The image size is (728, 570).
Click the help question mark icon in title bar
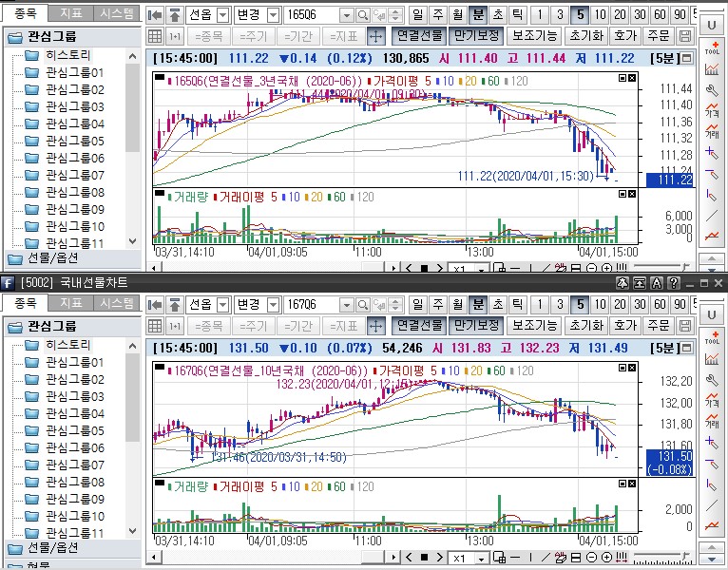point(673,283)
